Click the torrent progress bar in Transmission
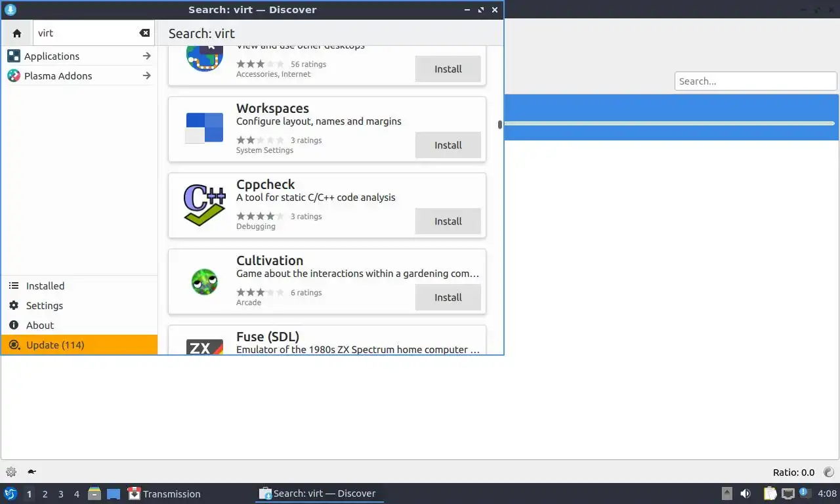The image size is (840, 504). point(669,123)
